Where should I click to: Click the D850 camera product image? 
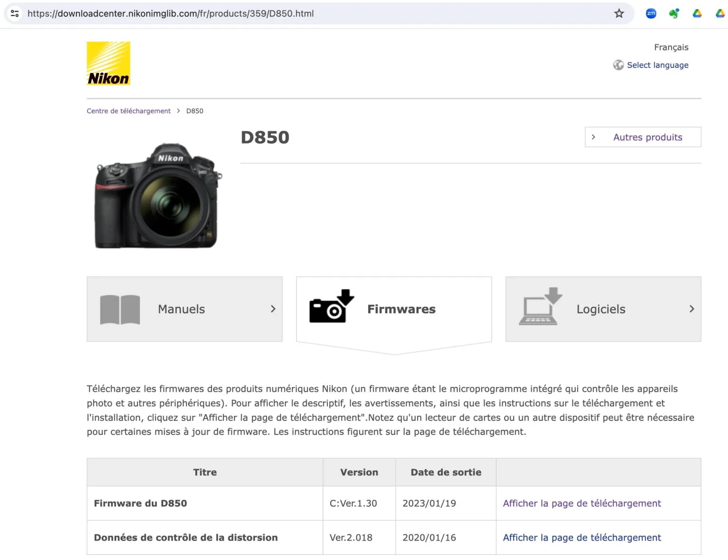click(x=157, y=197)
